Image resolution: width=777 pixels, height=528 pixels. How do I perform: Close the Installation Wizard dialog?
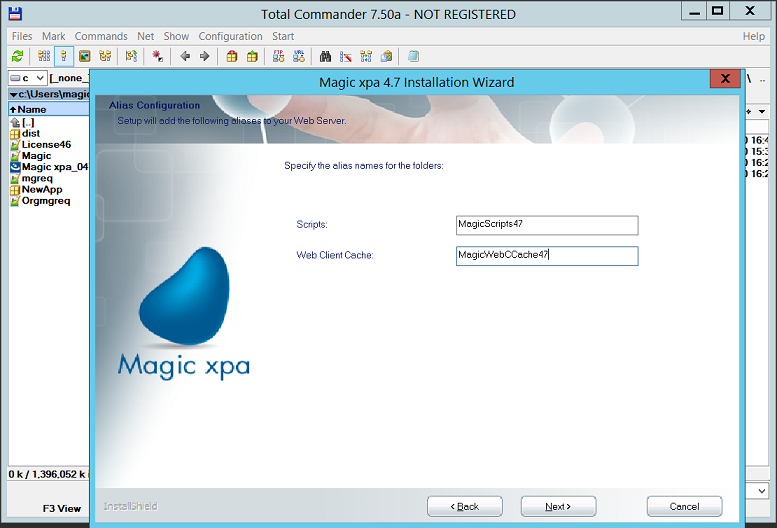(725, 78)
